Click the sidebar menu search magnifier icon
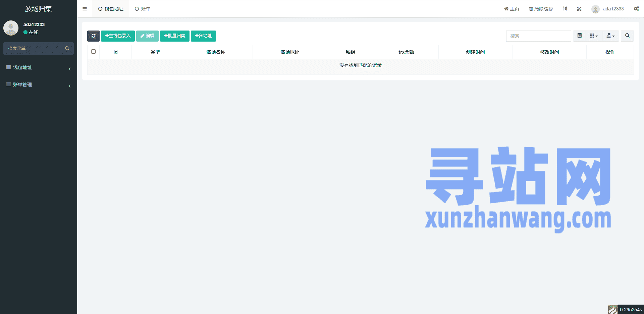 click(67, 48)
